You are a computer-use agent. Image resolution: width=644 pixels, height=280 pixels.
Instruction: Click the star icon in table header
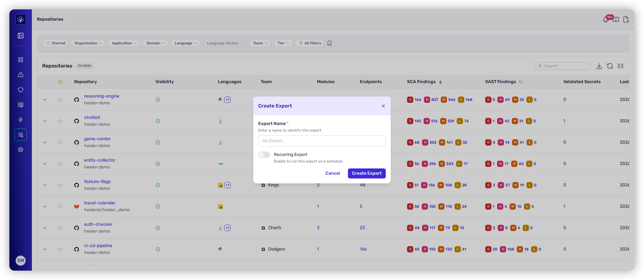pyautogui.click(x=60, y=82)
